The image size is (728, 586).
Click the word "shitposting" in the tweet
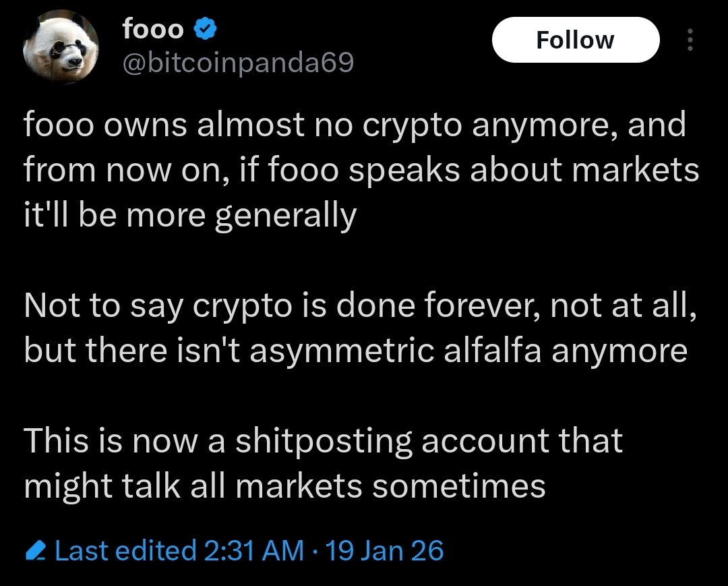click(324, 442)
